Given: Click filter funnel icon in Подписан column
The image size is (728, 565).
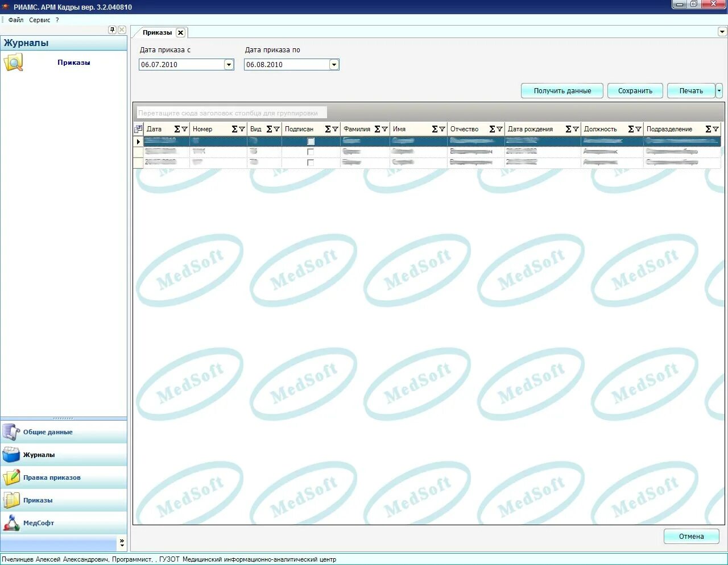Looking at the screenshot, I should [x=335, y=129].
